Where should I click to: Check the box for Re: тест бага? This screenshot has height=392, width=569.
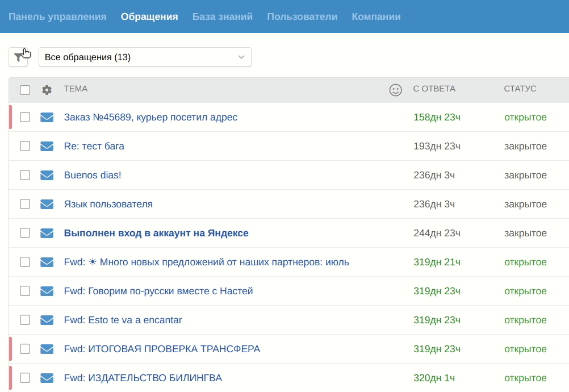click(x=25, y=147)
